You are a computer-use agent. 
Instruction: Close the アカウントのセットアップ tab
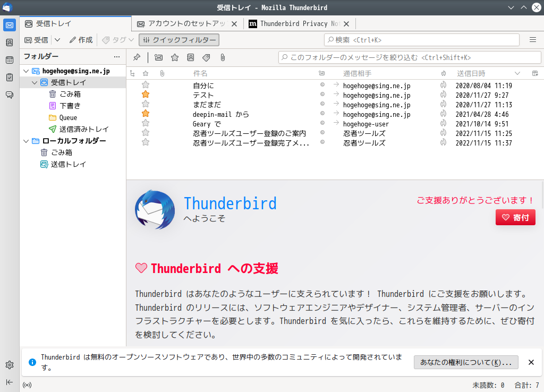pos(234,24)
